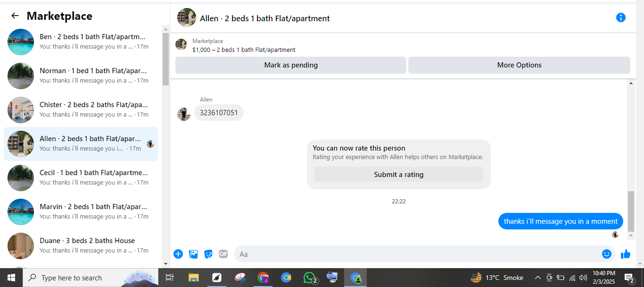The height and width of the screenshot is (287, 644).
Task: Click weather 13°C Smoke widget
Action: click(x=497, y=278)
